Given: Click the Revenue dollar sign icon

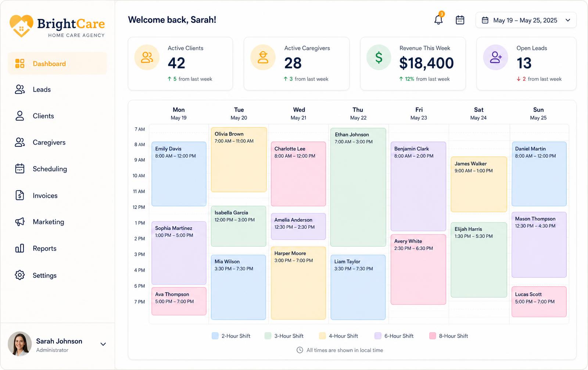Looking at the screenshot, I should 379,57.
